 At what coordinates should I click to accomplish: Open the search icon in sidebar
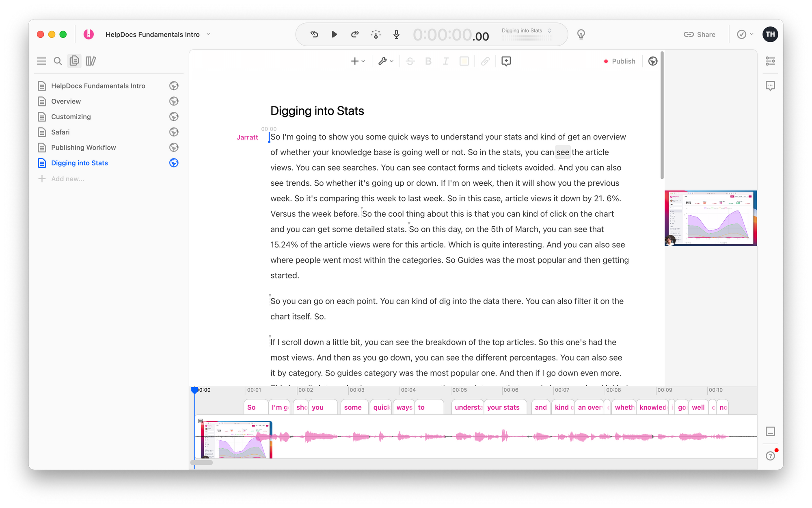click(58, 61)
